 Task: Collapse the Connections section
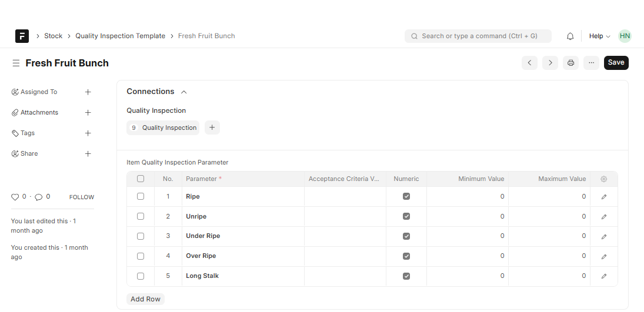[x=184, y=92]
